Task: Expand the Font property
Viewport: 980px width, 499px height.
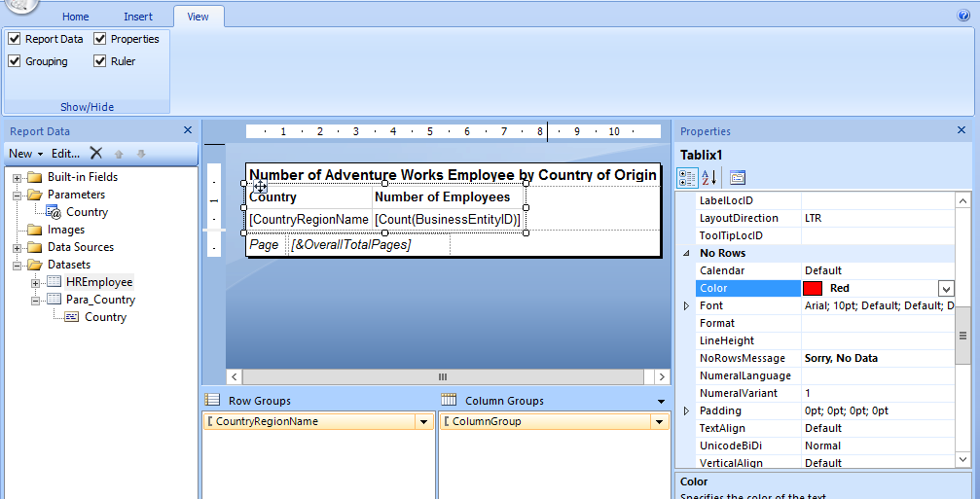Action: coord(686,306)
